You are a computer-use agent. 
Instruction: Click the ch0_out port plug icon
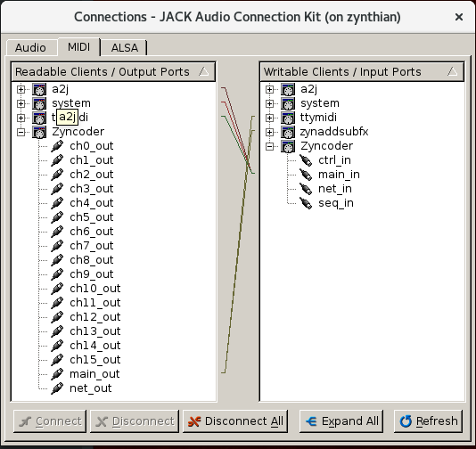point(57,146)
